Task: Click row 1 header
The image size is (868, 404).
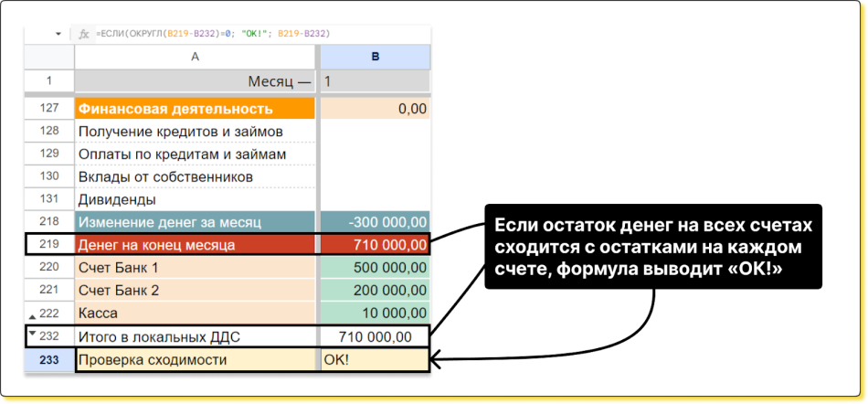Action: click(49, 81)
